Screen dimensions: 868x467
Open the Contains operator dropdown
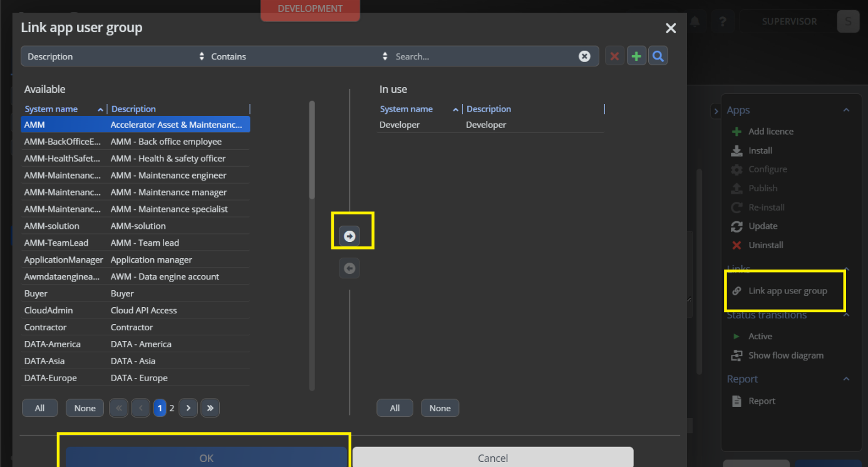point(299,56)
